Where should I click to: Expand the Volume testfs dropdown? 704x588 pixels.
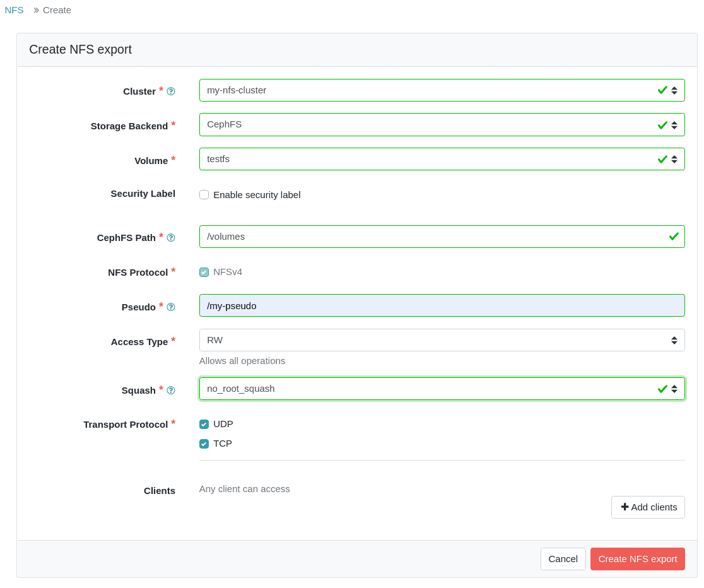442,159
